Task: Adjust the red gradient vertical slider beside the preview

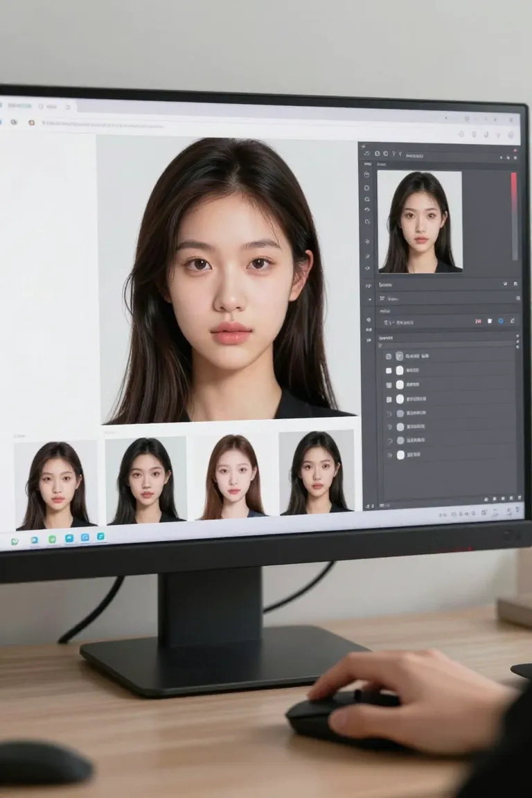Action: click(x=514, y=216)
